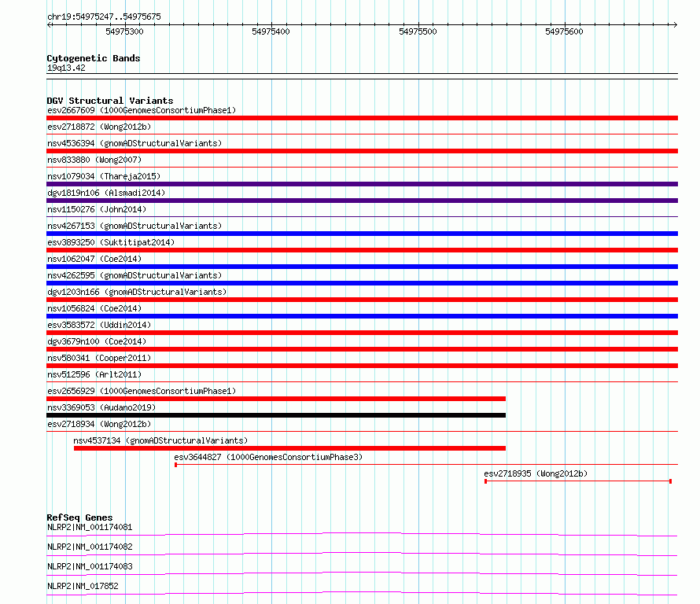Open variant nsv1079034 (Thareja2015)
The height and width of the screenshot is (604, 700).
click(104, 176)
